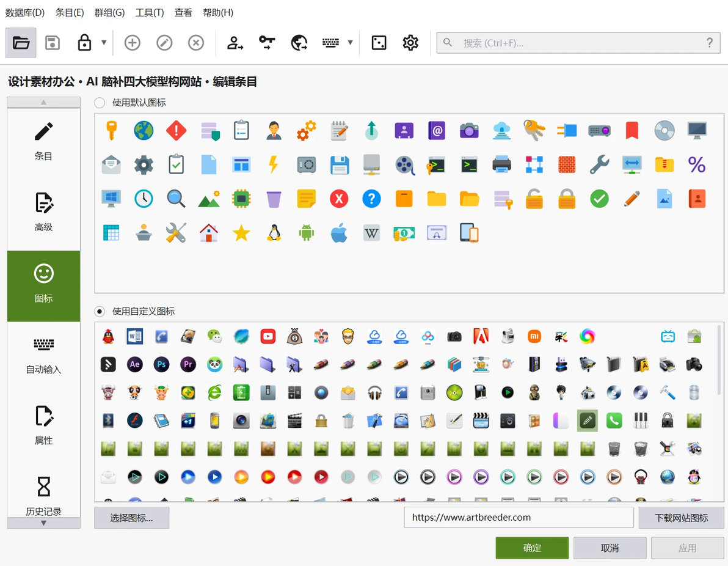Focus the search field

(x=578, y=43)
